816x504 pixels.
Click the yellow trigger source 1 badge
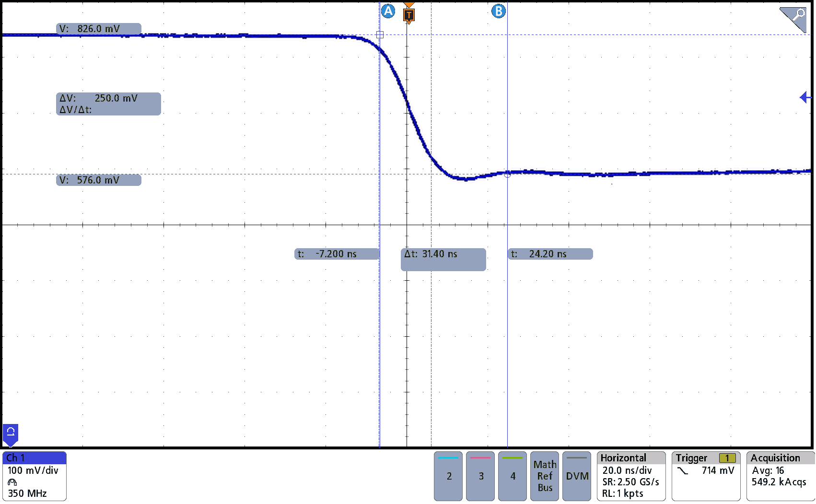(727, 458)
